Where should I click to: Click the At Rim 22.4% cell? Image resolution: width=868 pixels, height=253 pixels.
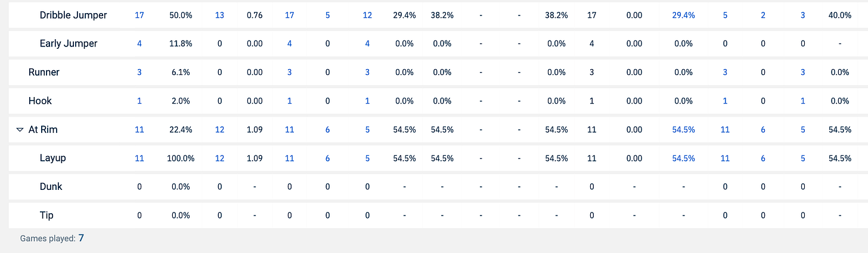tap(179, 130)
